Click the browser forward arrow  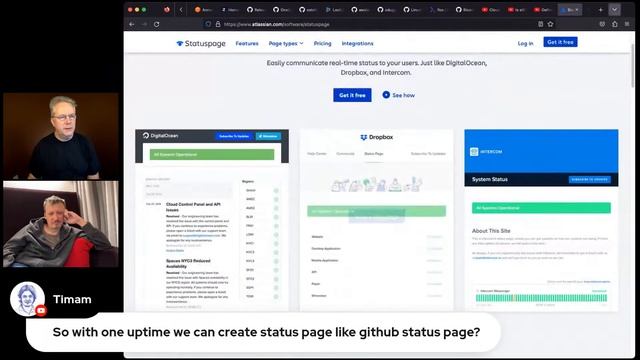pyautogui.click(x=144, y=24)
